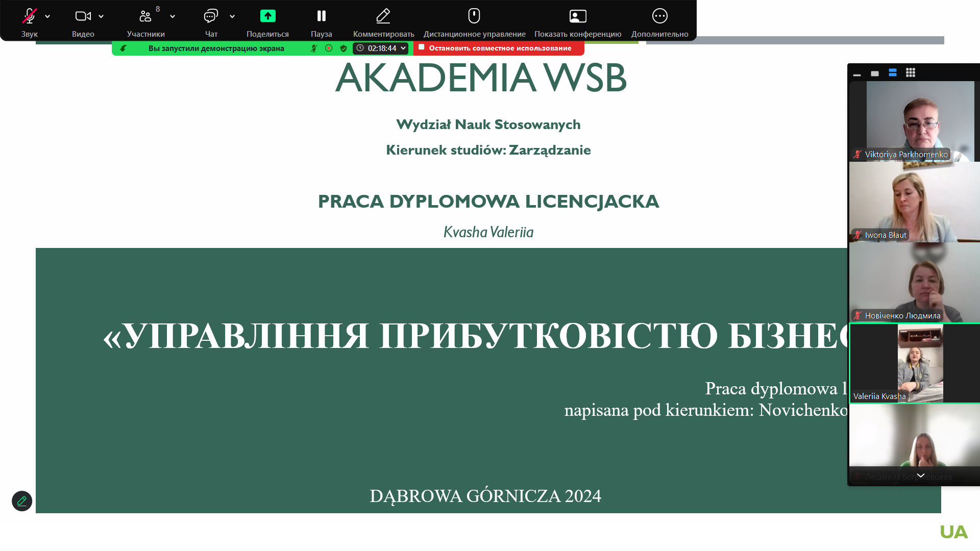The width and height of the screenshot is (980, 551).
Task: Expand audio options arrow next to Звук
Action: pos(47,16)
